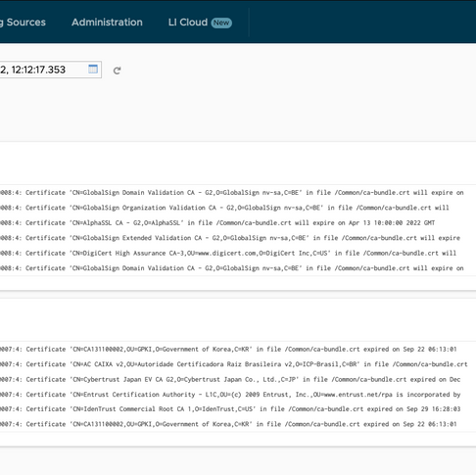Click the time field showing 12:12:17.353
The height and width of the screenshot is (475, 476).
tap(51, 70)
